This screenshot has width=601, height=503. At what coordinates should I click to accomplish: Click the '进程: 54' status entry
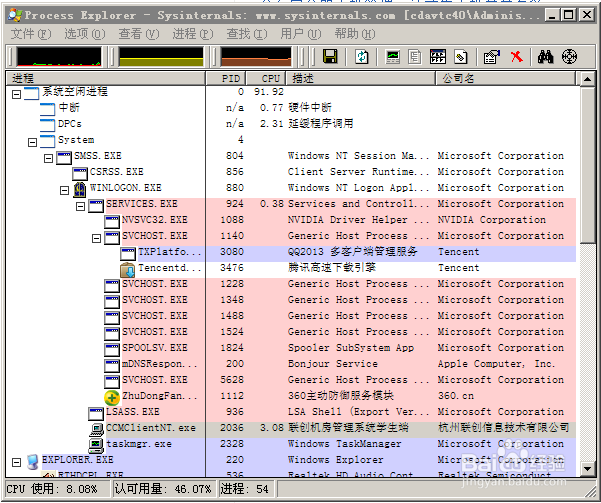click(x=247, y=490)
